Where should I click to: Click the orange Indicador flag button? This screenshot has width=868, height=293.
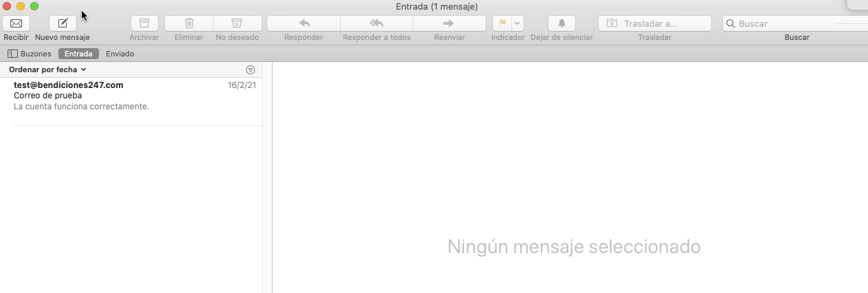502,23
